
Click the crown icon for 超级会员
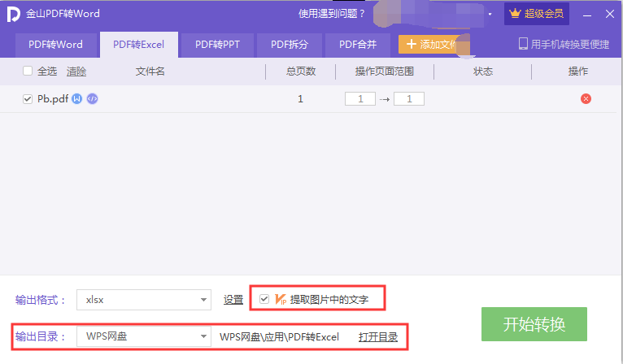(x=515, y=14)
